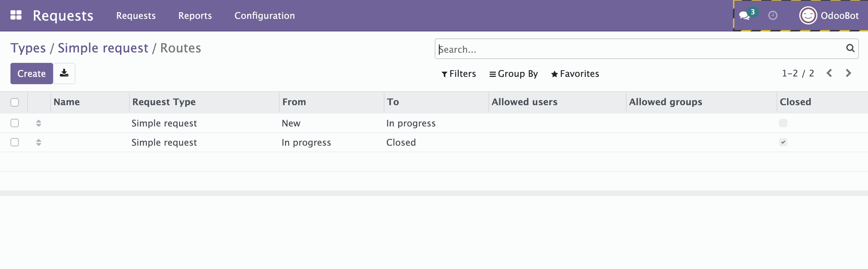The image size is (868, 269).
Task: Select the New to In progress row checkbox
Action: coord(15,123)
